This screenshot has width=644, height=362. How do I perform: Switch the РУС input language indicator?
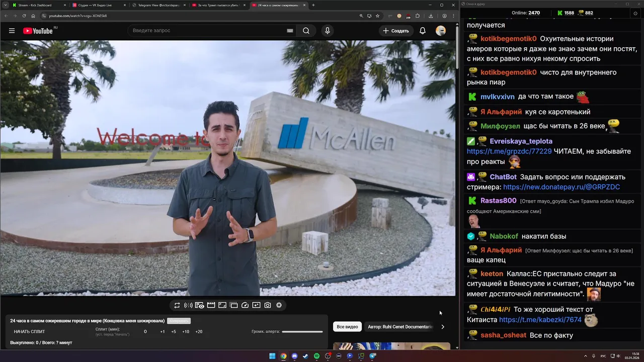(x=603, y=356)
